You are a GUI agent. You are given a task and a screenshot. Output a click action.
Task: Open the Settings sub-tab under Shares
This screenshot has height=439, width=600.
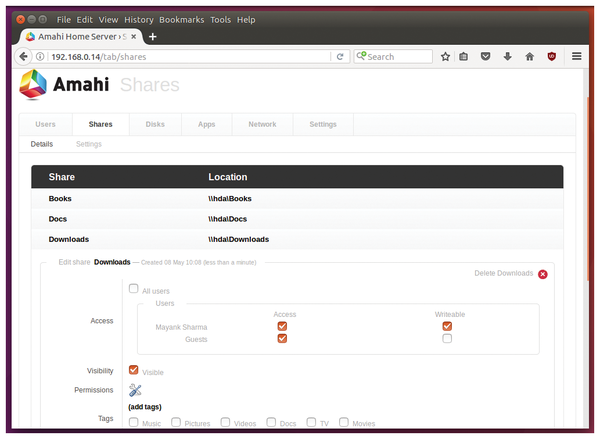tap(89, 144)
